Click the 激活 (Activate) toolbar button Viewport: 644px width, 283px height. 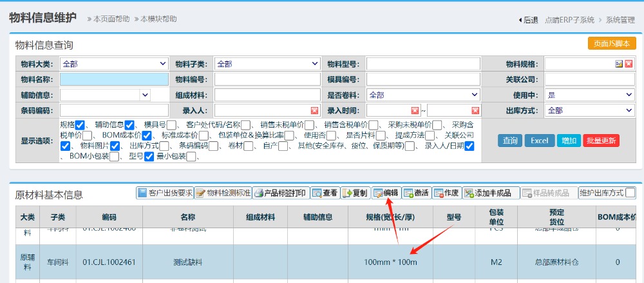click(417, 193)
